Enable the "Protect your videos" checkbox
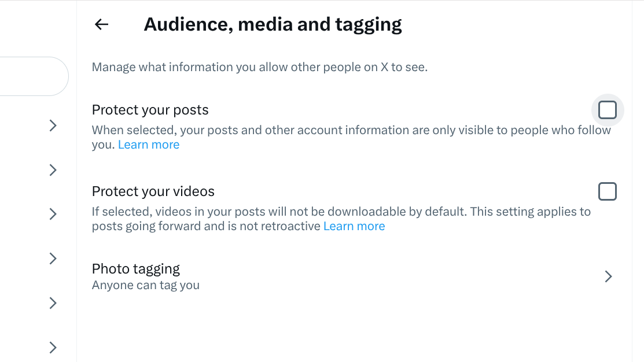The image size is (644, 362). (607, 191)
